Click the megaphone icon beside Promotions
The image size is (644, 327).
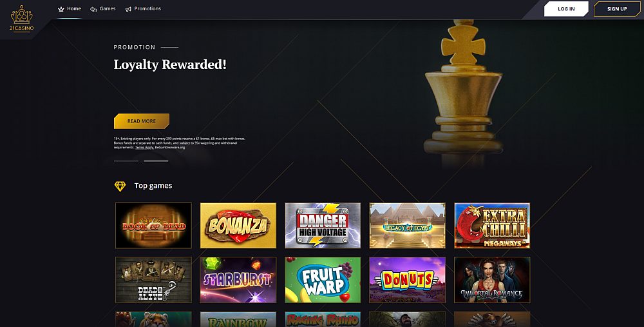pos(128,9)
